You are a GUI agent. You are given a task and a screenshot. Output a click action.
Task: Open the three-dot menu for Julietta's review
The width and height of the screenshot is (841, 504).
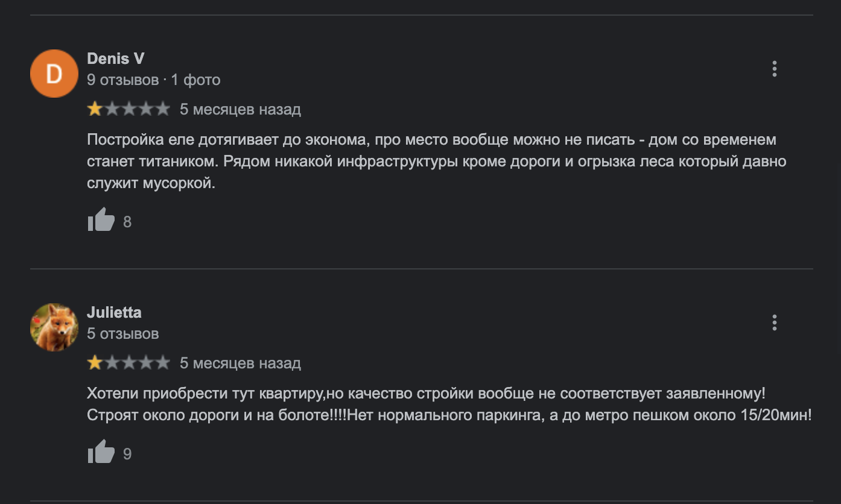point(774,323)
